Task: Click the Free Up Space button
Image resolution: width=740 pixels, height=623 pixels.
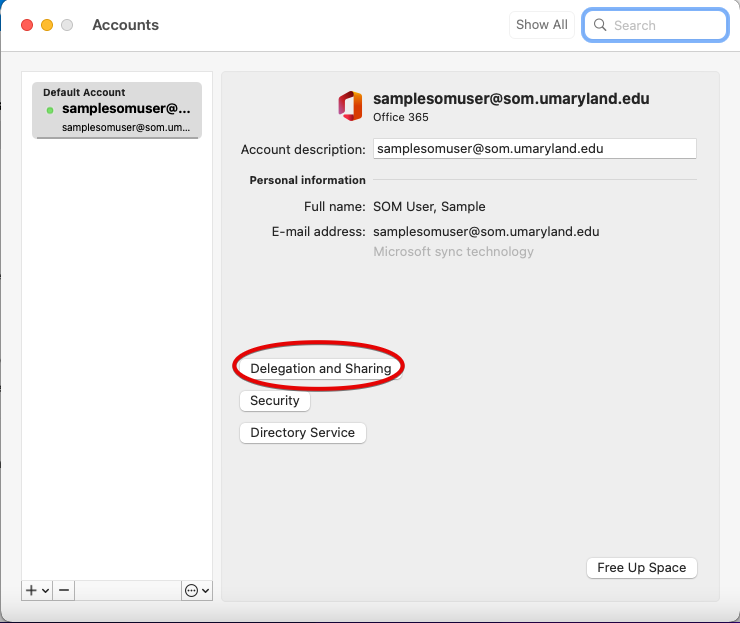Action: pyautogui.click(x=641, y=568)
